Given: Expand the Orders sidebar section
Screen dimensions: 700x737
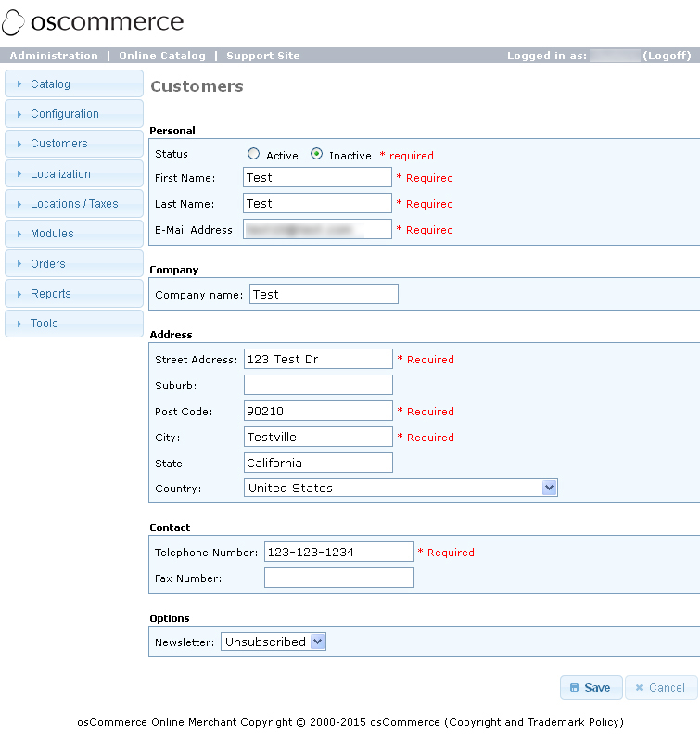Looking at the screenshot, I should point(47,264).
